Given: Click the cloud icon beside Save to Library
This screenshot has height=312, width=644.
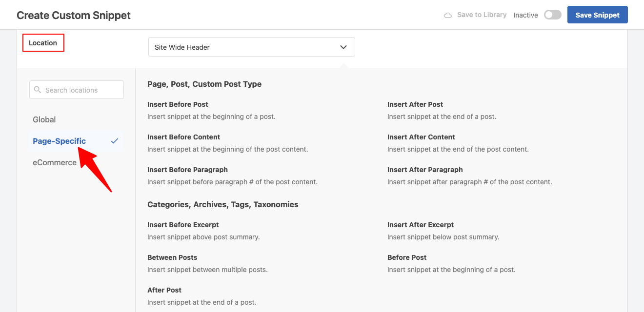Looking at the screenshot, I should coord(447,15).
